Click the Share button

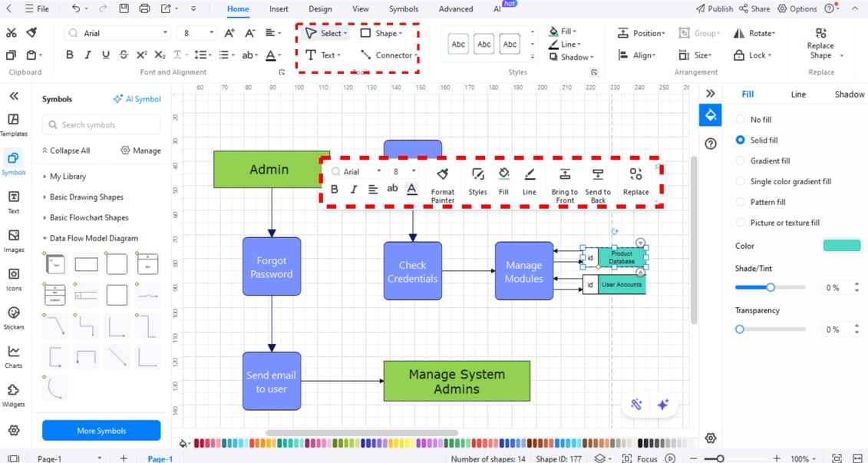[754, 9]
